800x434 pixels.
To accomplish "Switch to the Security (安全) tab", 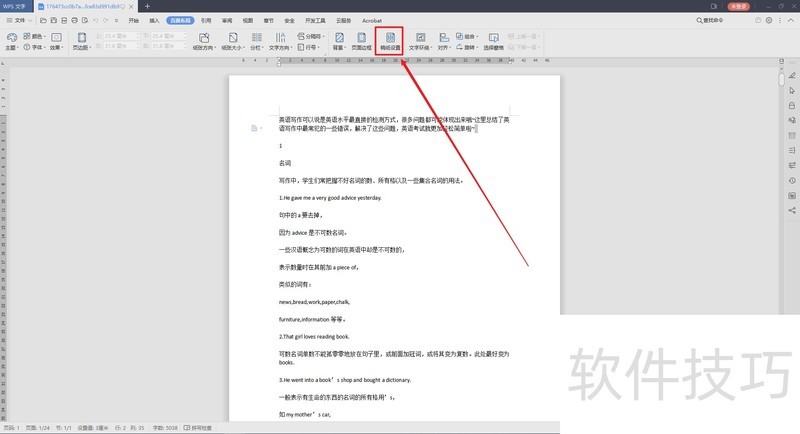I will click(x=289, y=20).
